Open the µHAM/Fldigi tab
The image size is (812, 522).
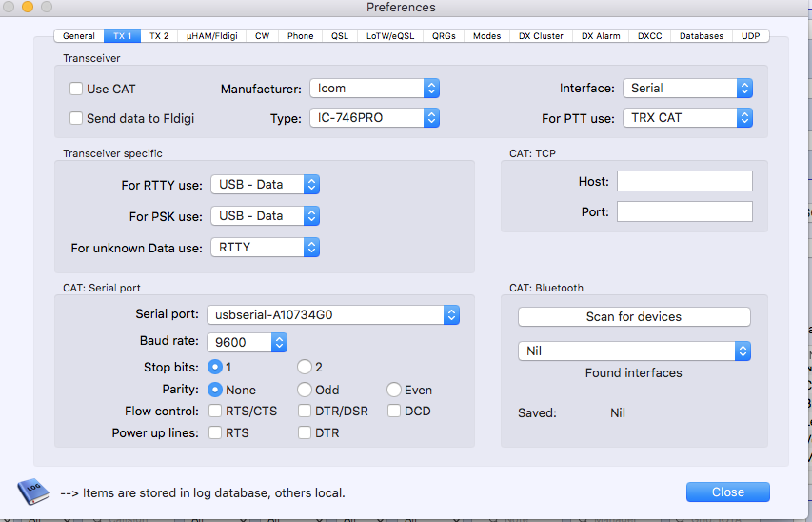coord(211,36)
